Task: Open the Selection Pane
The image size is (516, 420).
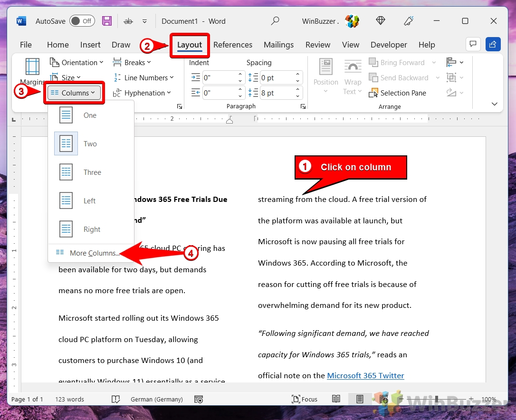Action: (398, 93)
